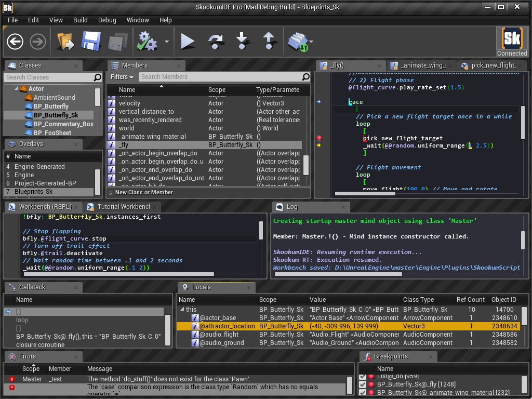
Task: Click the folder with arrow toolbar icon
Action: click(x=65, y=42)
